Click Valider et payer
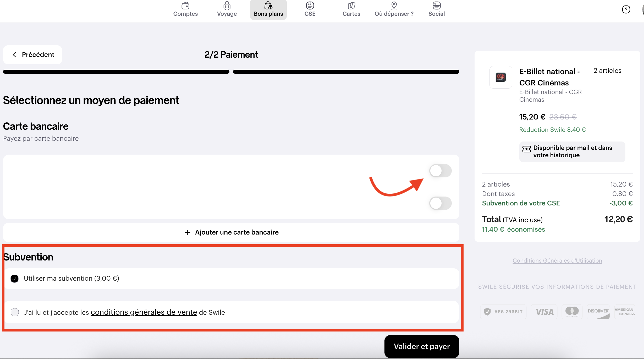The height and width of the screenshot is (359, 644). [422, 346]
